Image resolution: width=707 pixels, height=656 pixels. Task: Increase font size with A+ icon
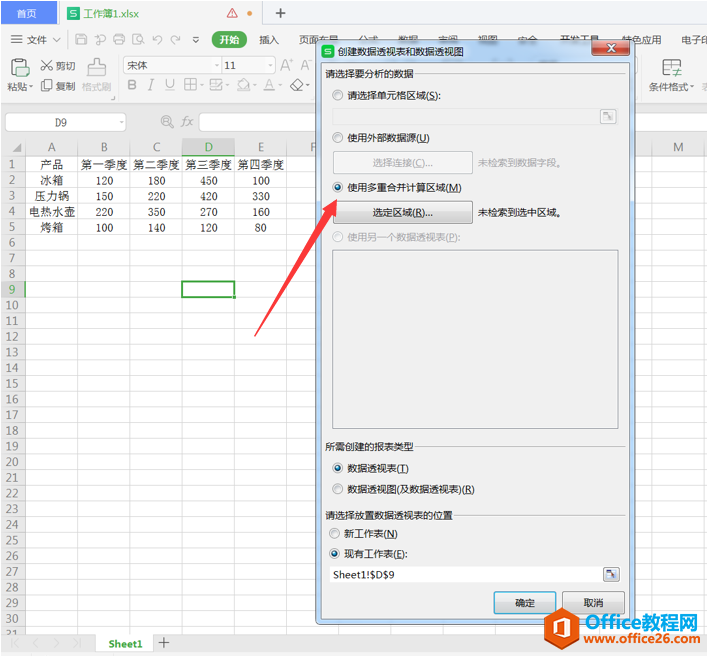click(x=286, y=66)
